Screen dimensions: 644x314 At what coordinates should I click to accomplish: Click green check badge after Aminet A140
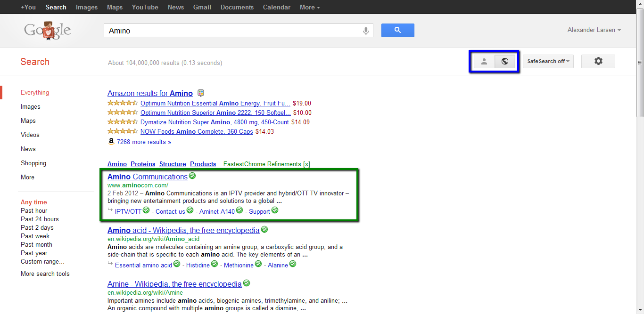(239, 210)
